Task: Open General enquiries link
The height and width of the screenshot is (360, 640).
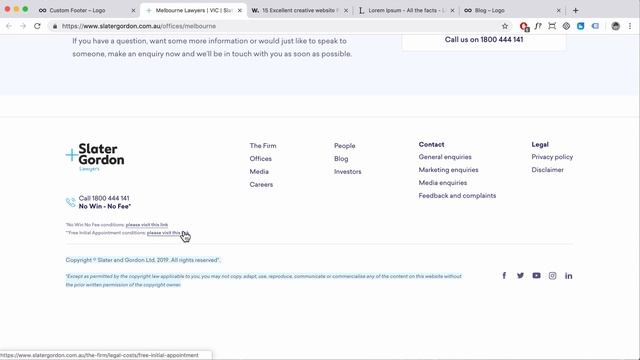Action: [445, 157]
